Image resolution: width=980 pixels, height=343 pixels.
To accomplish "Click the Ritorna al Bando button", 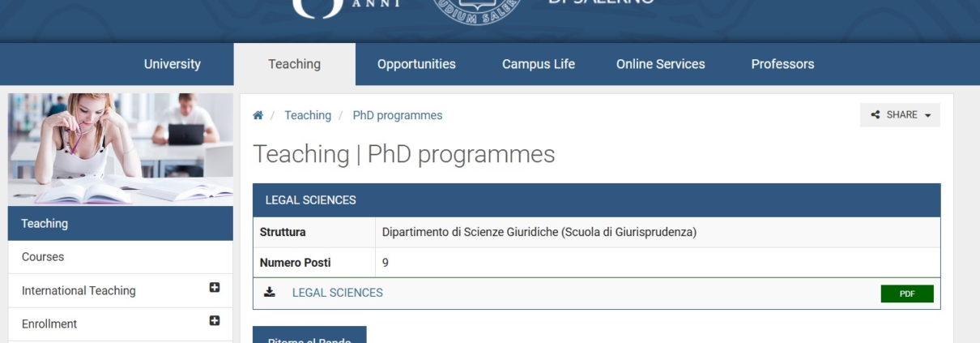I will (309, 335).
